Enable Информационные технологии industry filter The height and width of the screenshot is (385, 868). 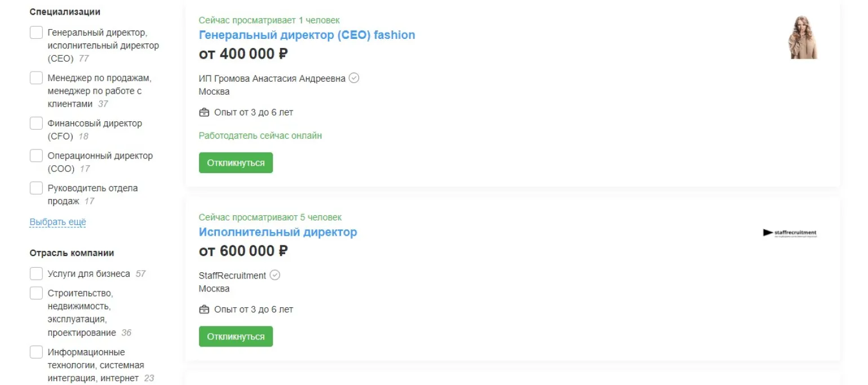(36, 352)
